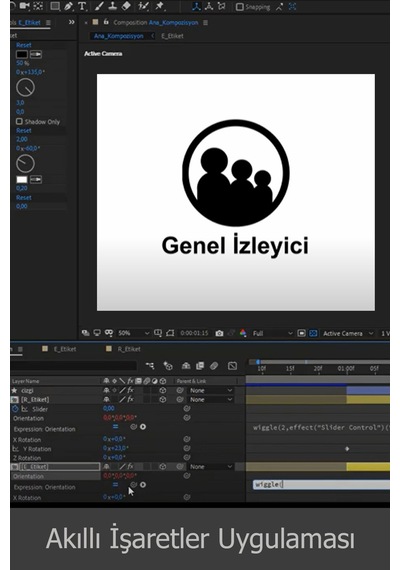Enable motion blur for the composition
This screenshot has width=400, height=570.
coord(214,366)
